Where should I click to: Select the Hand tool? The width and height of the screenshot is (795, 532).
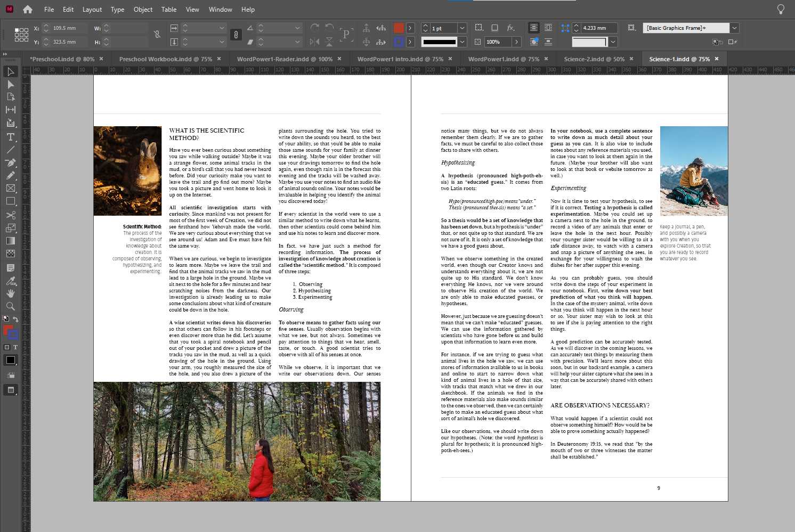point(10,293)
